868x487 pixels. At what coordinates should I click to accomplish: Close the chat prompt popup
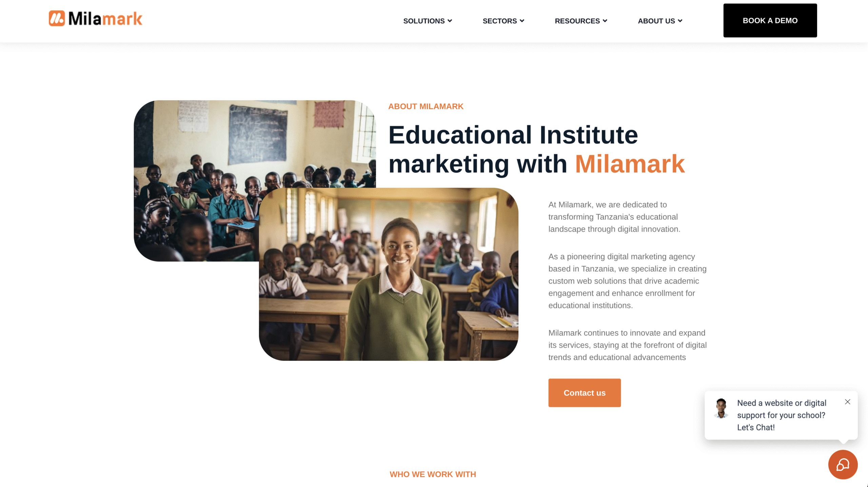[x=847, y=402]
